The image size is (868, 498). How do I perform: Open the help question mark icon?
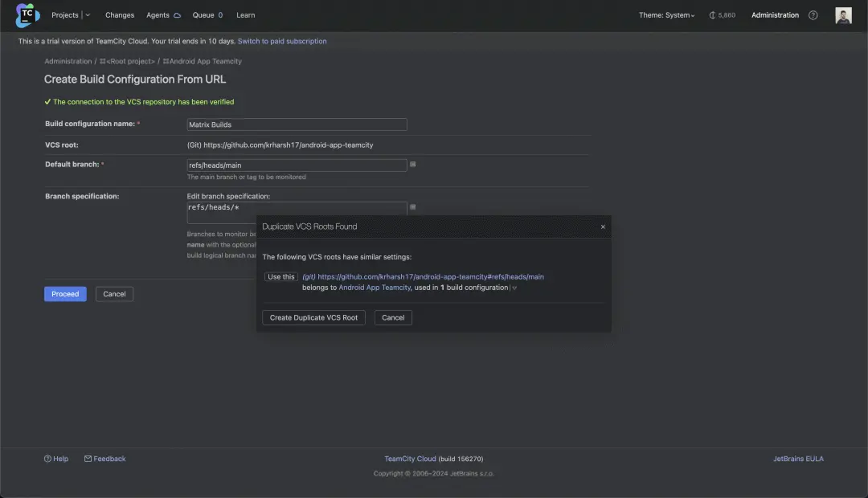tap(813, 15)
